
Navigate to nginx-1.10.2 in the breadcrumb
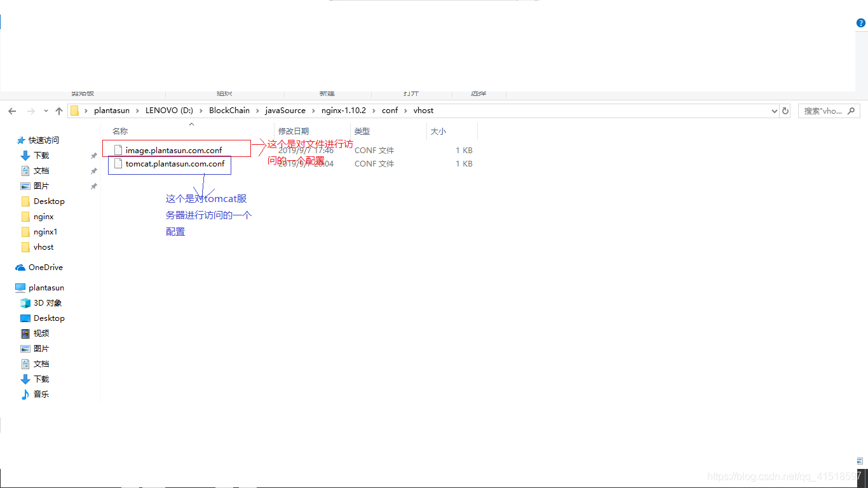[344, 111]
